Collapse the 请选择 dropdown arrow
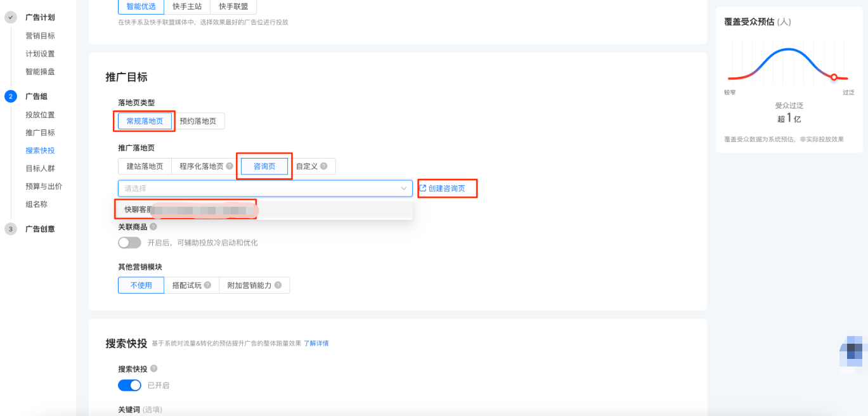Screen dimensions: 868x416 pos(404,188)
